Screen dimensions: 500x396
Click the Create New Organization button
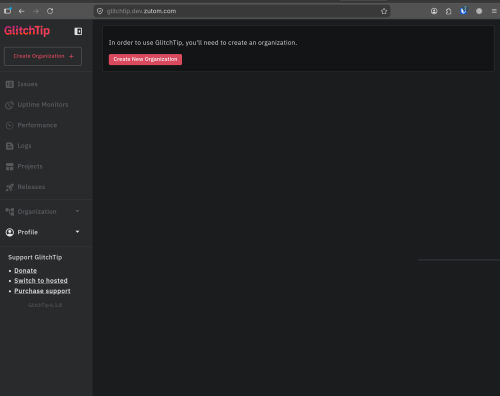click(x=145, y=59)
